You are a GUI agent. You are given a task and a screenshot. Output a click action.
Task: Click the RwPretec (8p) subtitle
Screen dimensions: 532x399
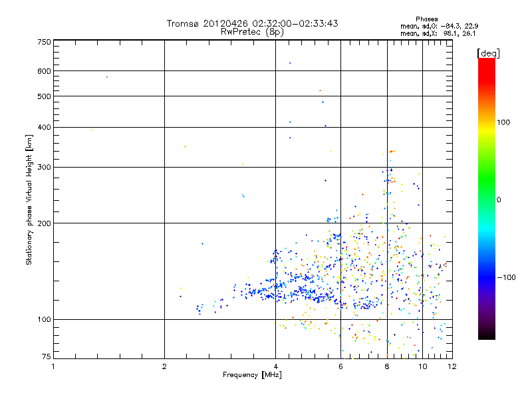(x=252, y=32)
